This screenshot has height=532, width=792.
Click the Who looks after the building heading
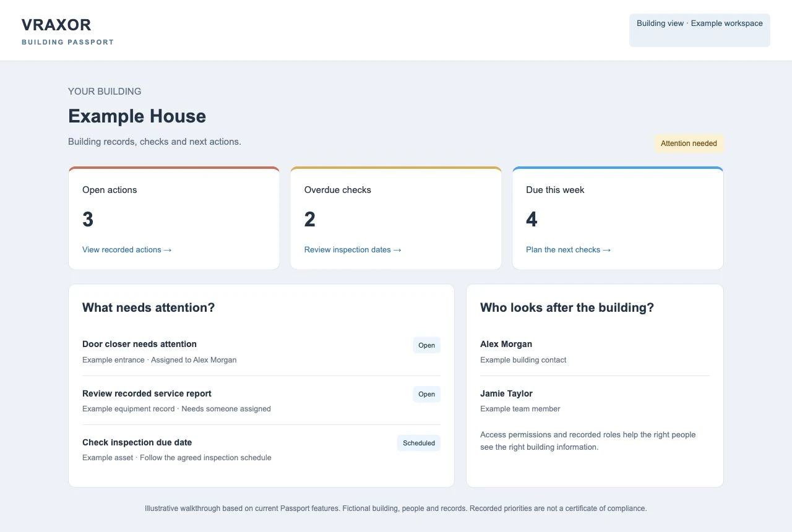(x=567, y=307)
